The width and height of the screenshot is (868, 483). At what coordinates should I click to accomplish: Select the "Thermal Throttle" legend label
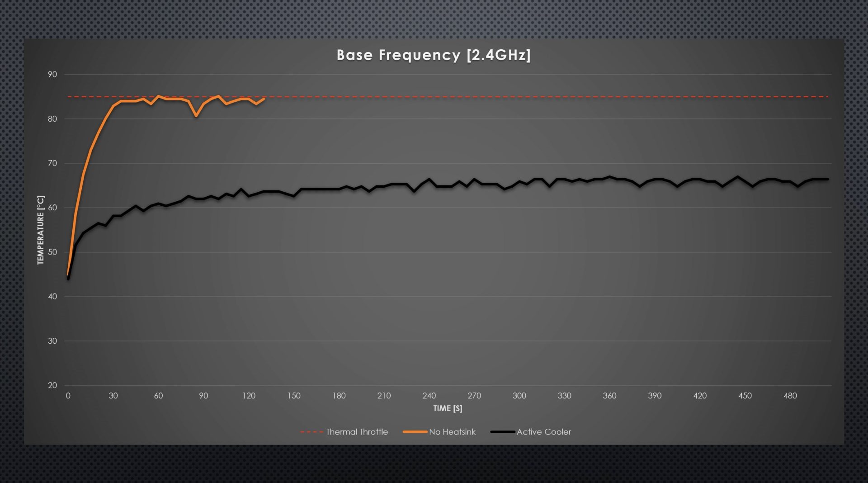(357, 432)
